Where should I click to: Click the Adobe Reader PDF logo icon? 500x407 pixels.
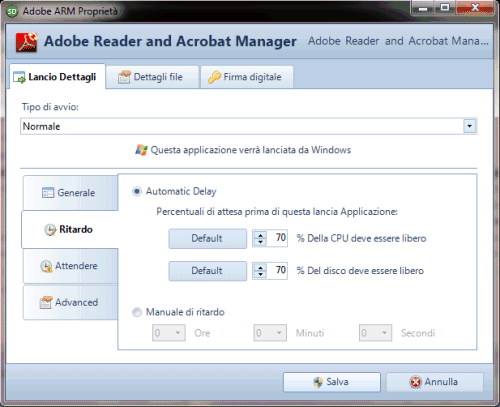27,42
